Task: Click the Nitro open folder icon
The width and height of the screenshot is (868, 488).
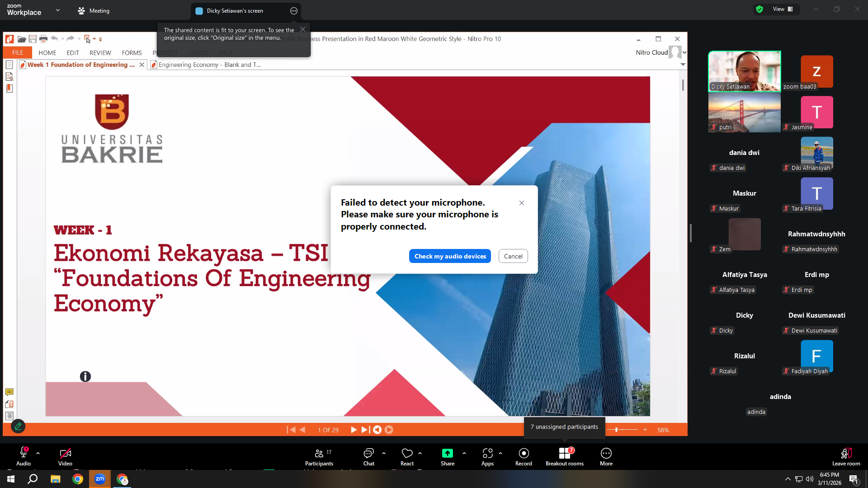Action: 21,39
